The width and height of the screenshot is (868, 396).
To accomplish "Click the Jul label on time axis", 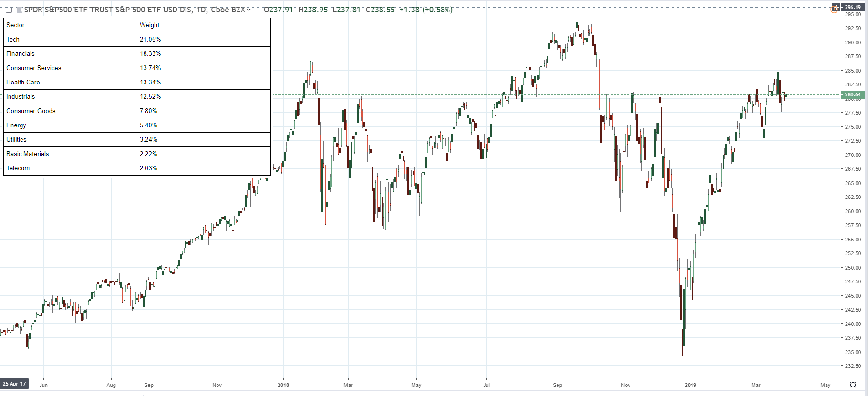I will (486, 385).
